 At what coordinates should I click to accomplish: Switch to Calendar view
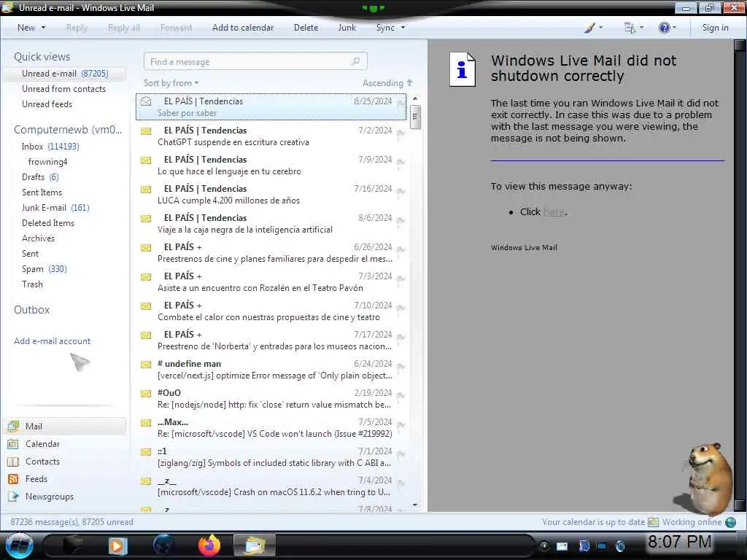pos(42,444)
